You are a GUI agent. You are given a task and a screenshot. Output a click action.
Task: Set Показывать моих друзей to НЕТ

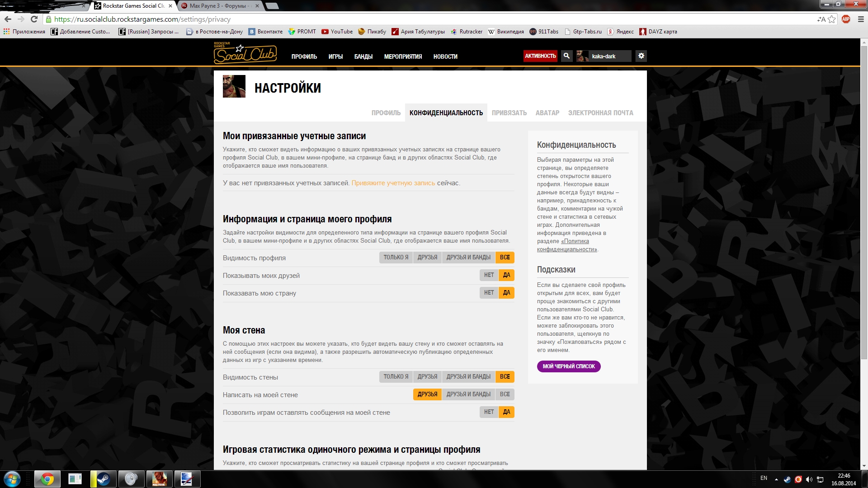coord(489,275)
